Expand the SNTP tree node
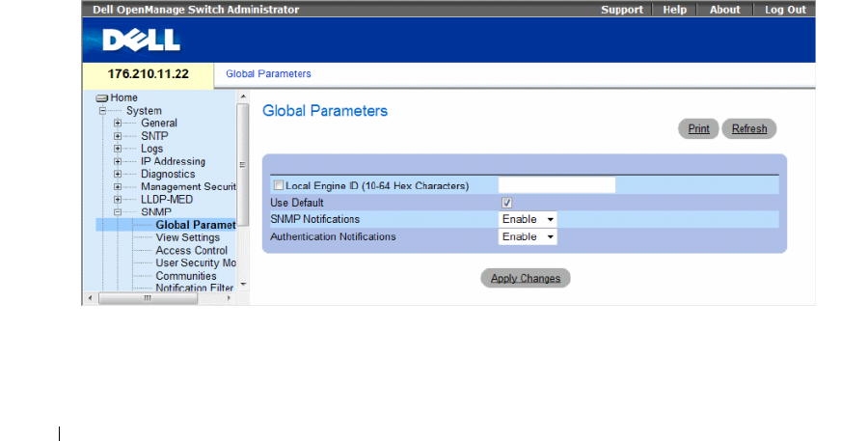868x441 pixels. click(x=118, y=136)
